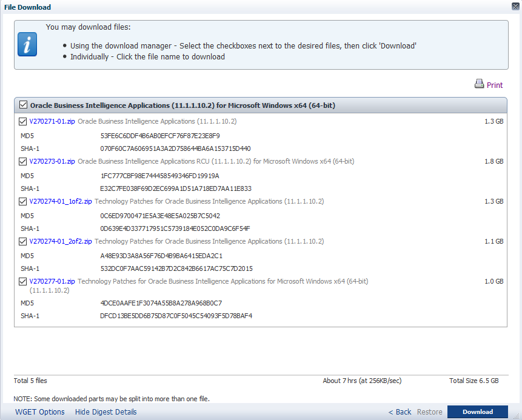Download V270274-01_1of2.zip individually
The height and width of the screenshot is (420, 522).
coord(61,201)
